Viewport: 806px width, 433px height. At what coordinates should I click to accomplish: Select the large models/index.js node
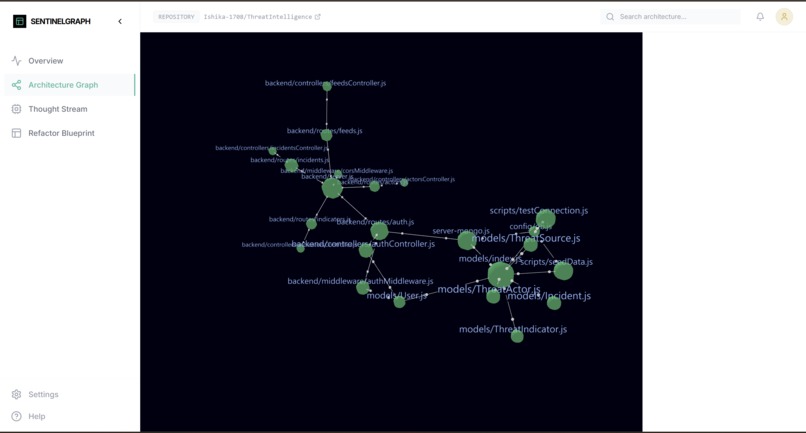pos(501,275)
